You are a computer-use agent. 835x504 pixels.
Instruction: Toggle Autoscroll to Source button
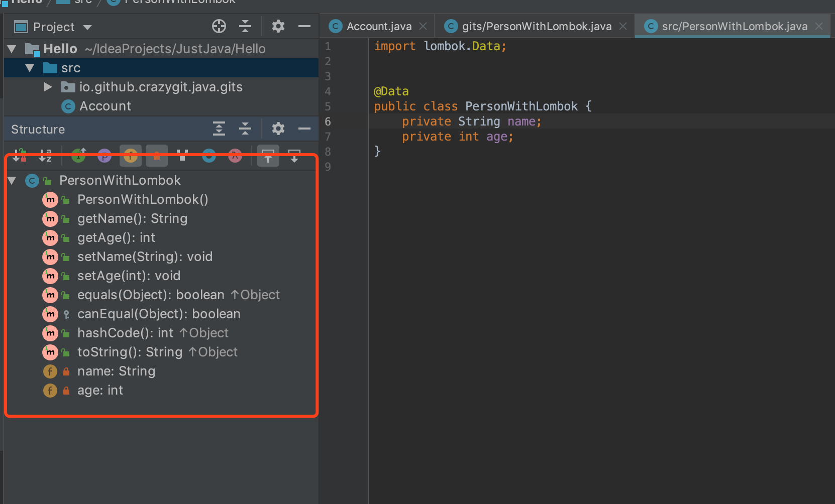click(268, 156)
